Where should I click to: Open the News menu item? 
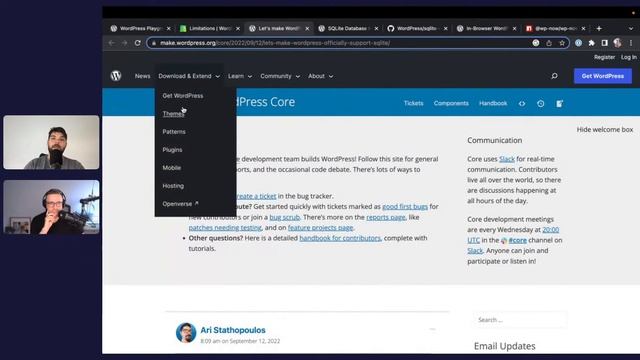point(142,76)
